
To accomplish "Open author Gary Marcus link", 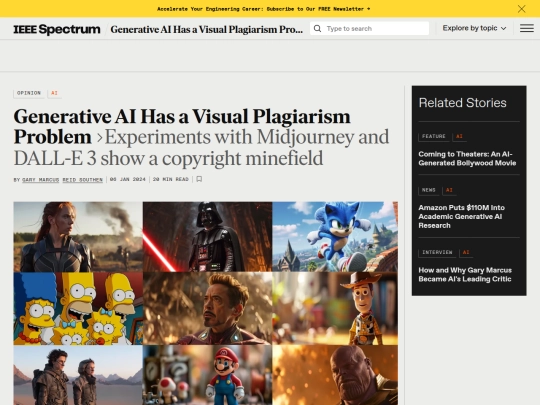I will [x=41, y=179].
